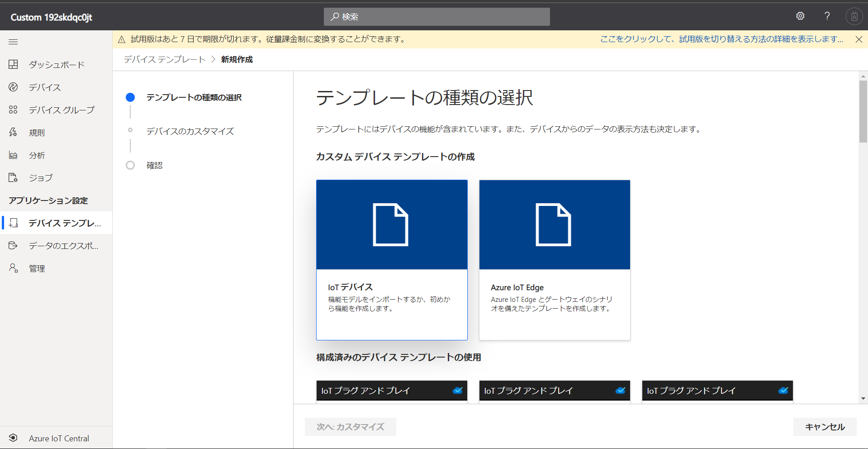Open the trial conversion details link

click(x=721, y=39)
